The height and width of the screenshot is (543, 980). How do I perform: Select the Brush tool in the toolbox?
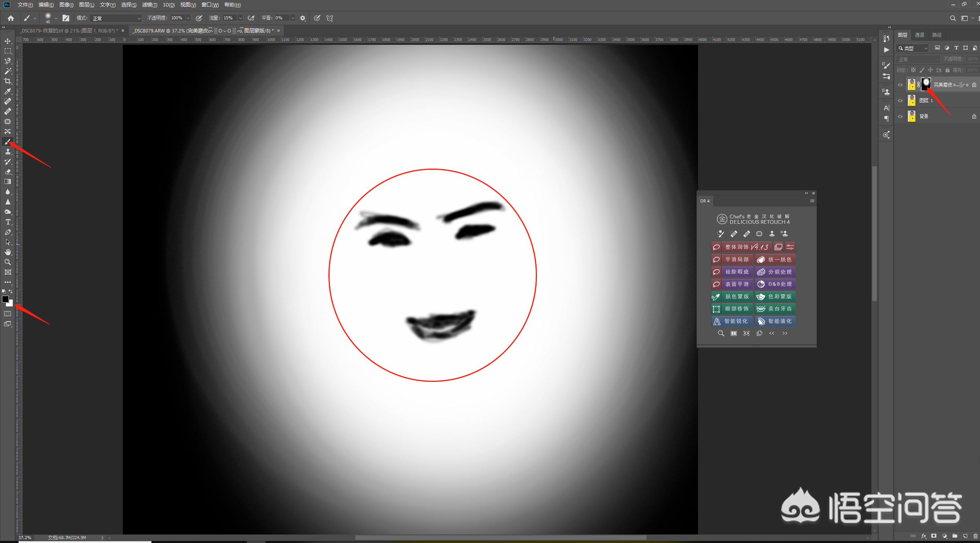[x=8, y=141]
